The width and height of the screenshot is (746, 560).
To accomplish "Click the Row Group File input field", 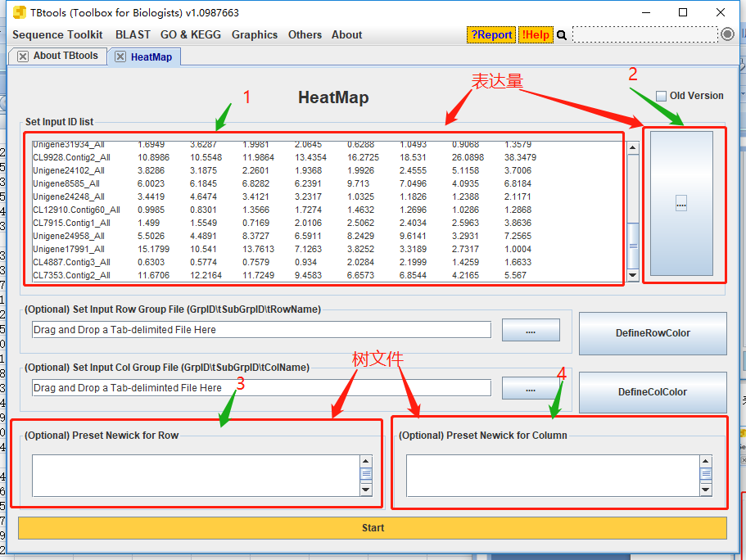I will (262, 330).
